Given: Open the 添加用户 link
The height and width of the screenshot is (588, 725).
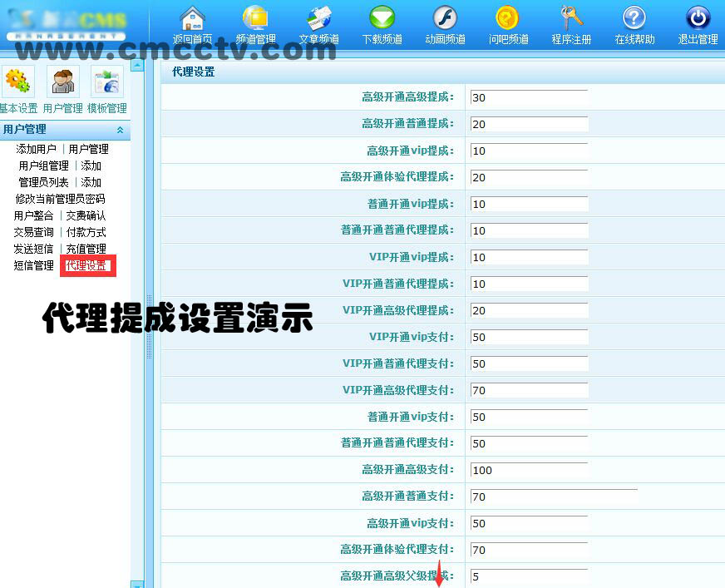Looking at the screenshot, I should coord(36,149).
